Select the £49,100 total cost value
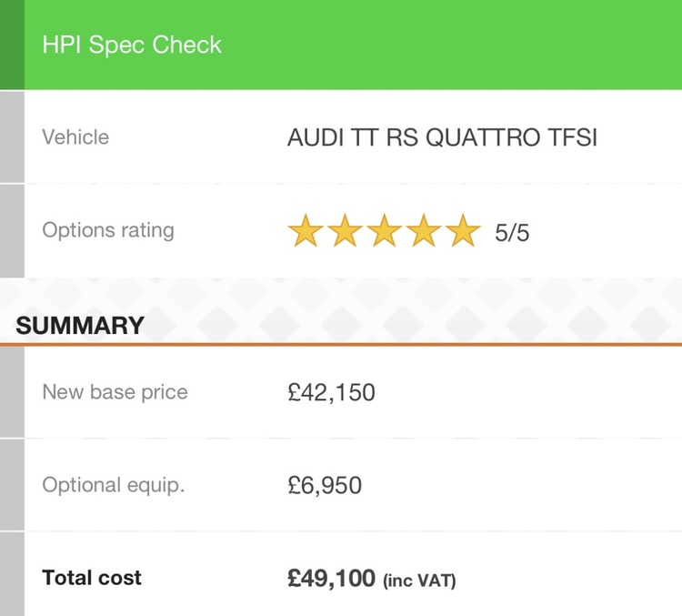Image resolution: width=682 pixels, height=616 pixels. tap(331, 579)
